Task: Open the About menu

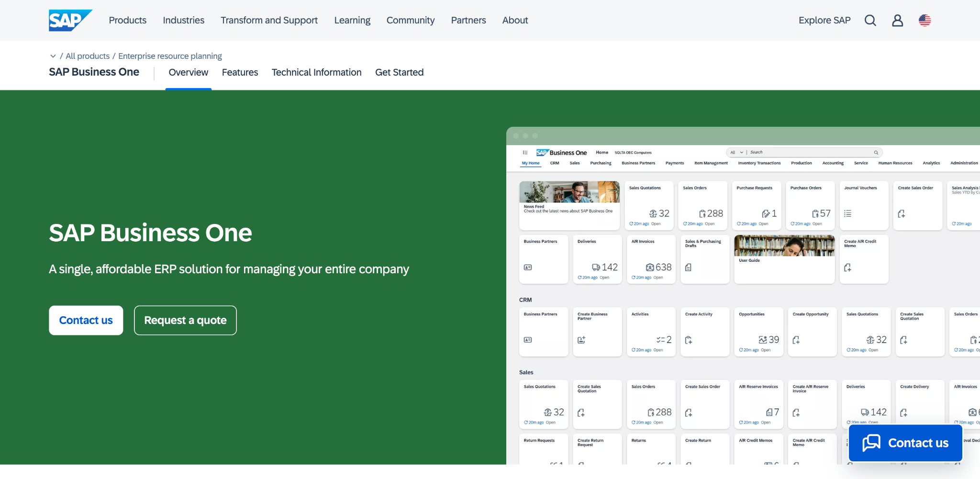Action: [515, 20]
